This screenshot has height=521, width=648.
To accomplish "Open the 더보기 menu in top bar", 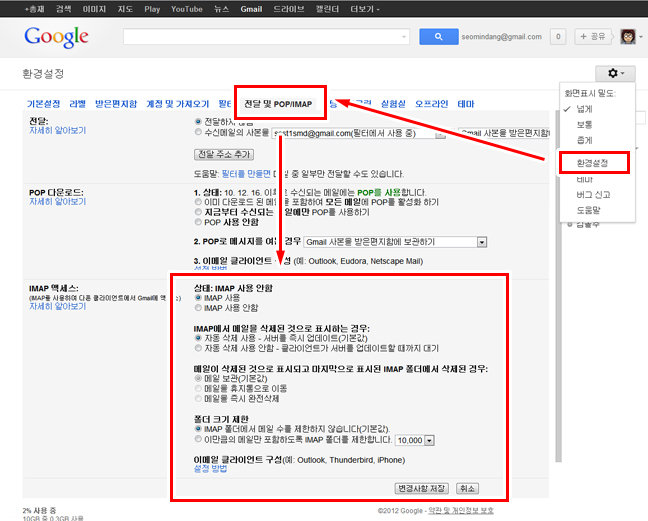I will point(364,9).
